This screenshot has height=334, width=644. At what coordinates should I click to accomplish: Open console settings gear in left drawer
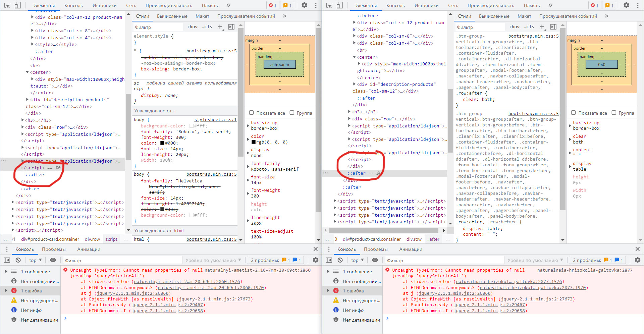tap(316, 260)
